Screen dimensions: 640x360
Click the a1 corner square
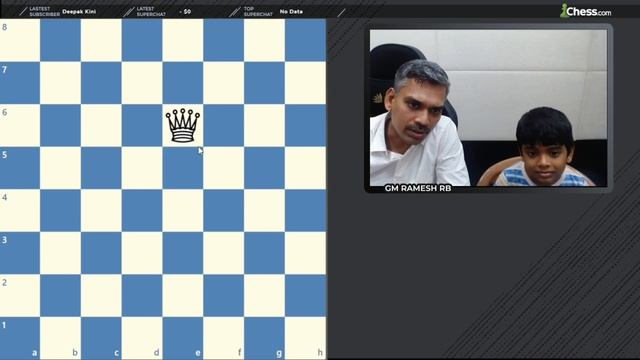pos(20,338)
